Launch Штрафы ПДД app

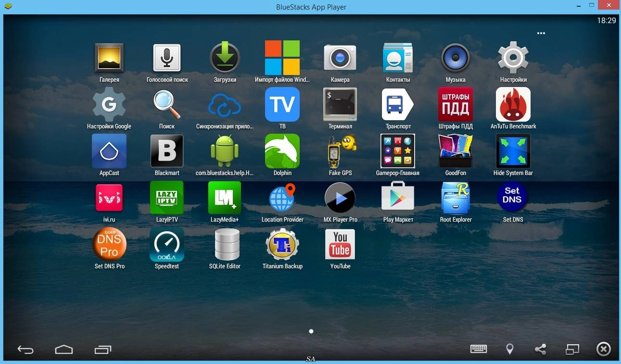(456, 104)
